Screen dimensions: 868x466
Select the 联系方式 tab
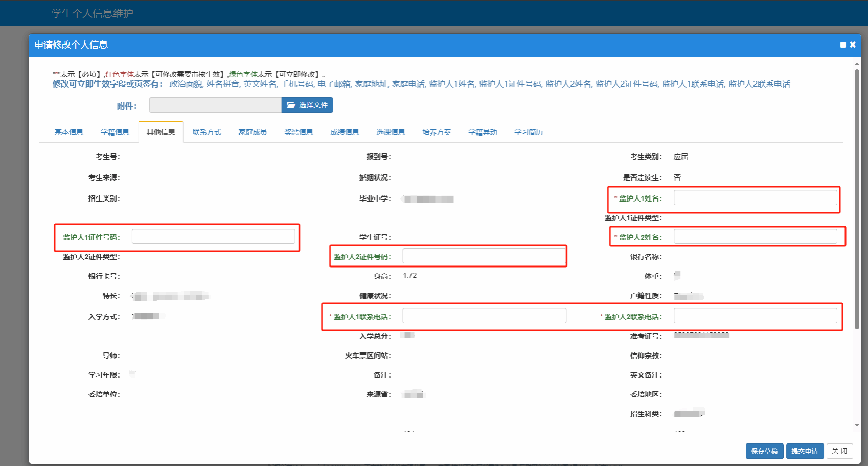click(207, 132)
